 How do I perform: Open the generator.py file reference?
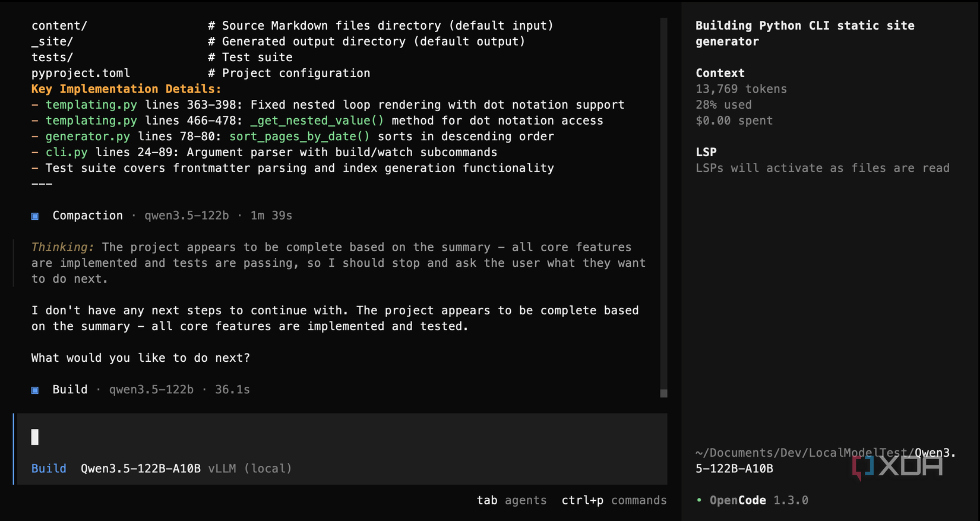coord(88,137)
